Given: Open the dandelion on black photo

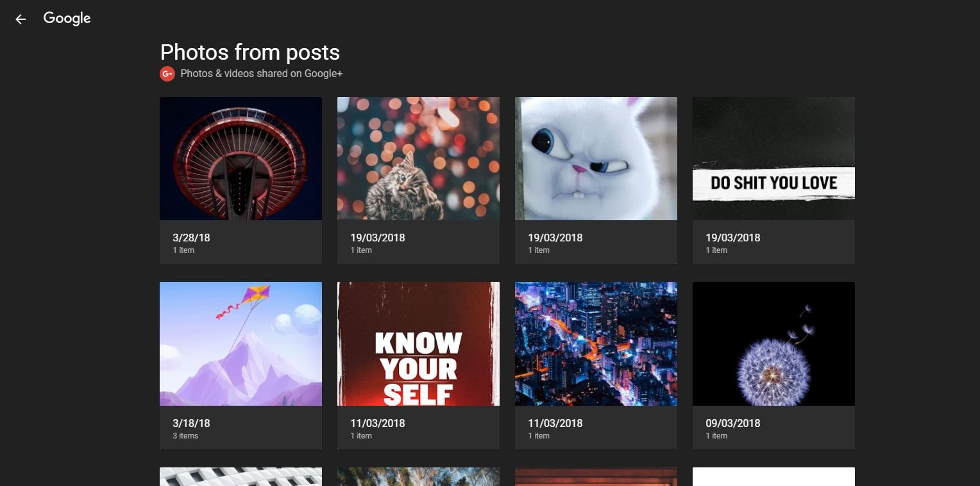Looking at the screenshot, I should click(773, 343).
